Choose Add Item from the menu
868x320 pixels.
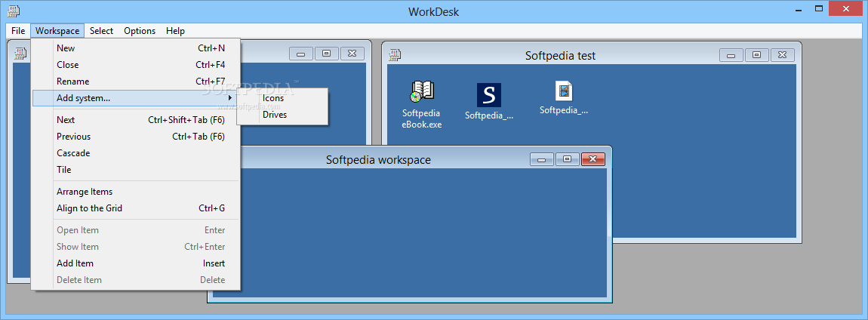(x=136, y=263)
